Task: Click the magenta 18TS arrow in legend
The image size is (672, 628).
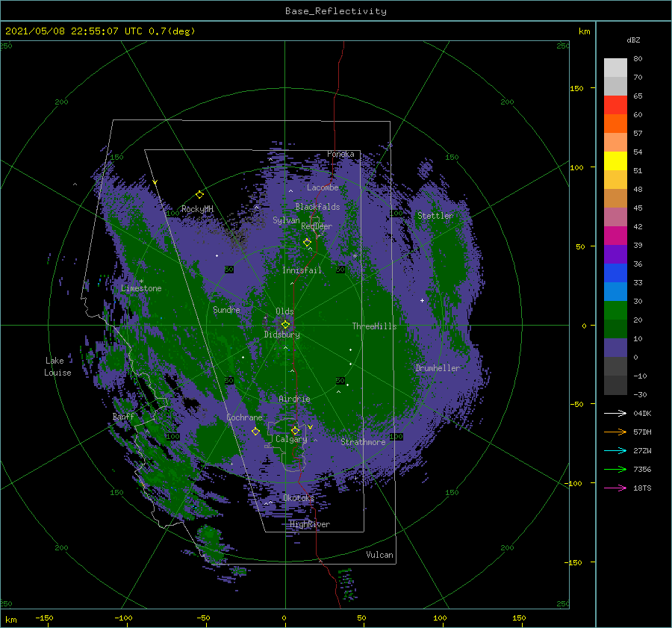Action: point(615,488)
